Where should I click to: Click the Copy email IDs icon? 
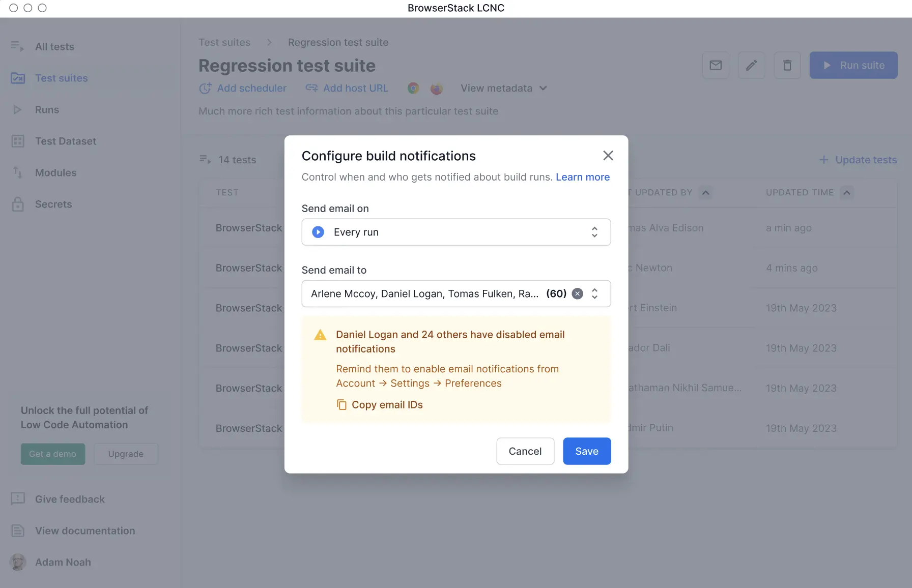coord(341,405)
